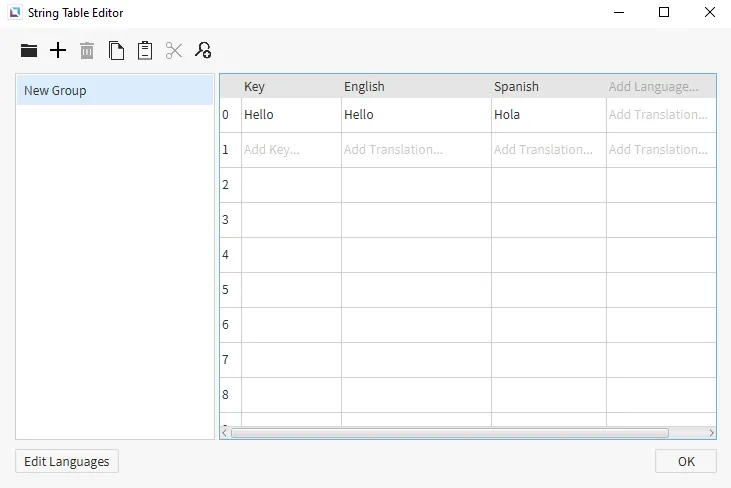Open the Edit Languages dialog

click(67, 461)
